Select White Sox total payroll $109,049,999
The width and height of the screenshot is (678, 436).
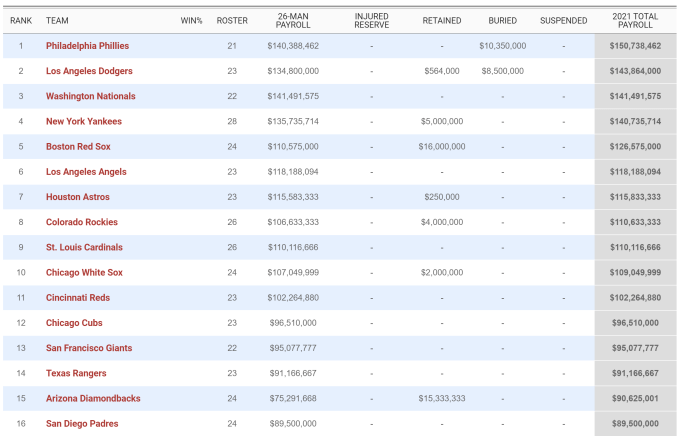635,272
